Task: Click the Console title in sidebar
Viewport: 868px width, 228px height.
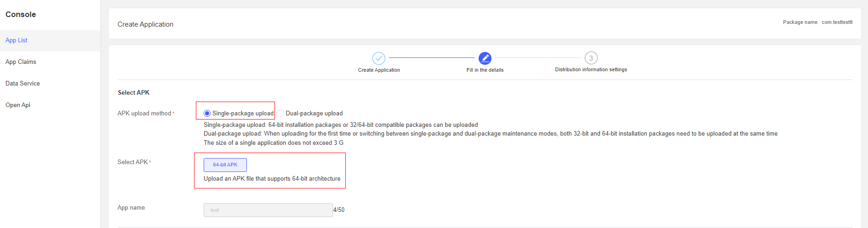Action: pos(21,15)
